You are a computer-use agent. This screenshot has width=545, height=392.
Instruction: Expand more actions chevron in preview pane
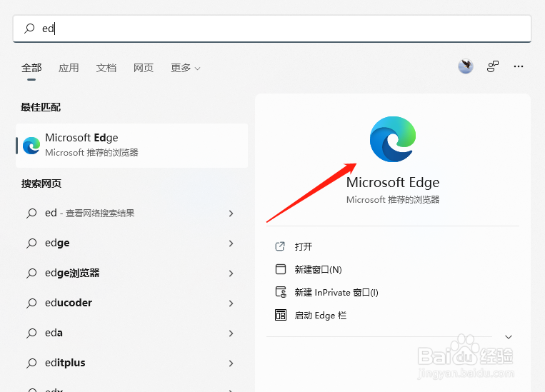coord(509,337)
